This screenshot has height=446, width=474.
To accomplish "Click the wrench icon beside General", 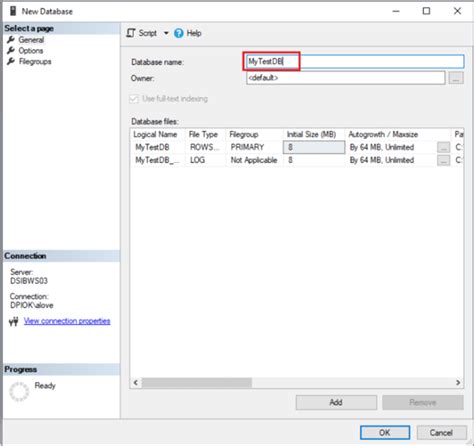I will point(11,40).
